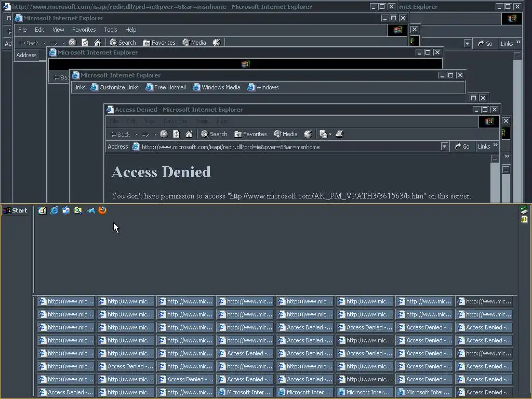Screen dimensions: 532x399
Task: Click Home icon in second Internet Explorer window
Action: [97, 43]
